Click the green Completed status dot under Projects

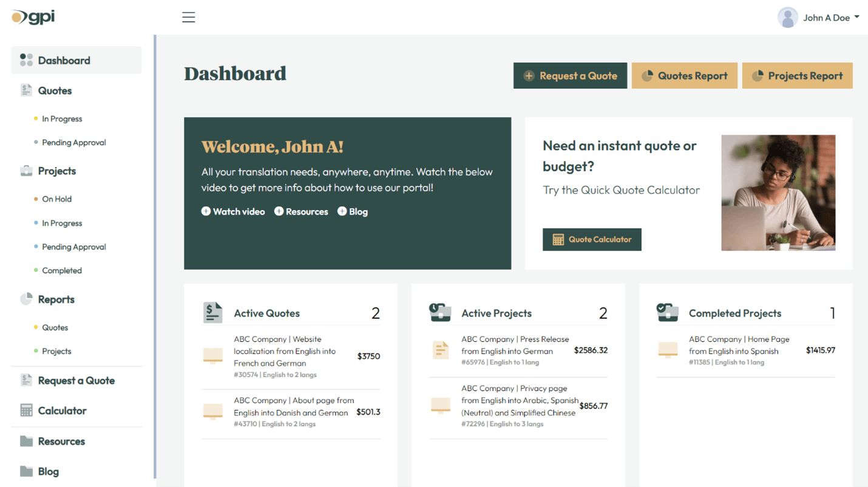click(36, 270)
